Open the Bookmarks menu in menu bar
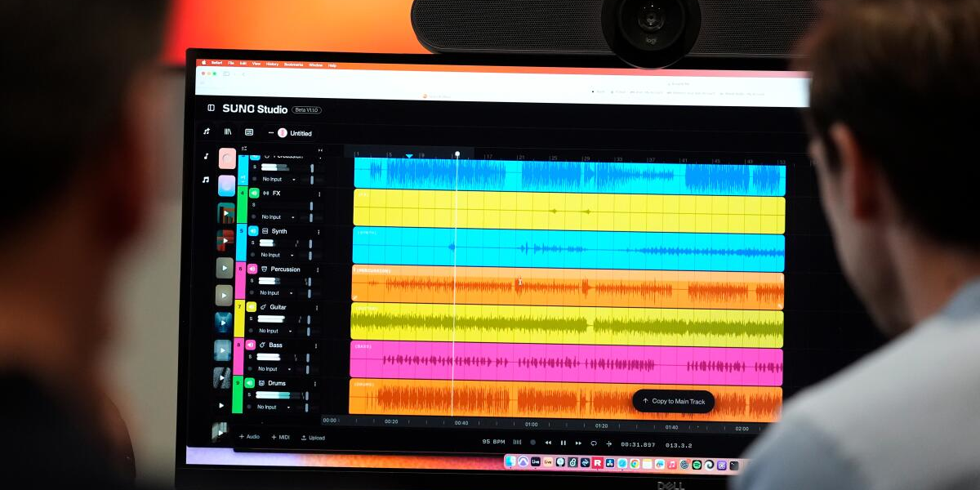The height and width of the screenshot is (490, 980). [293, 64]
